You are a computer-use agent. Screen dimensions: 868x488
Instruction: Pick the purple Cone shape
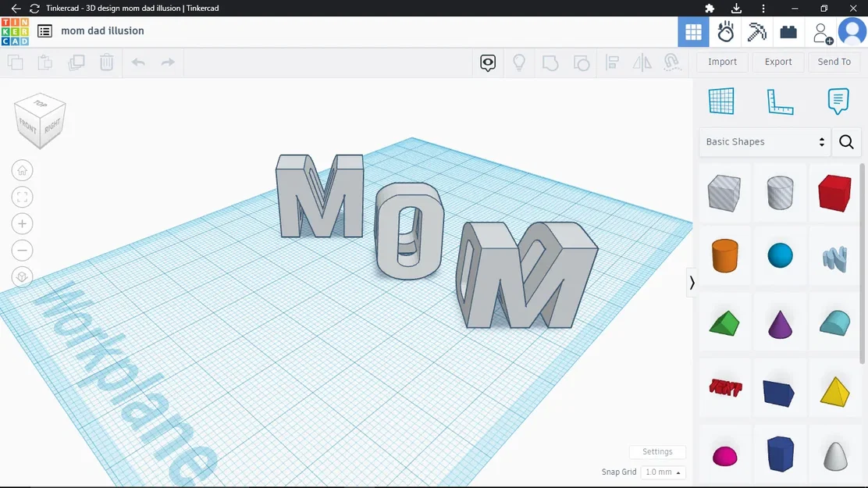(780, 323)
